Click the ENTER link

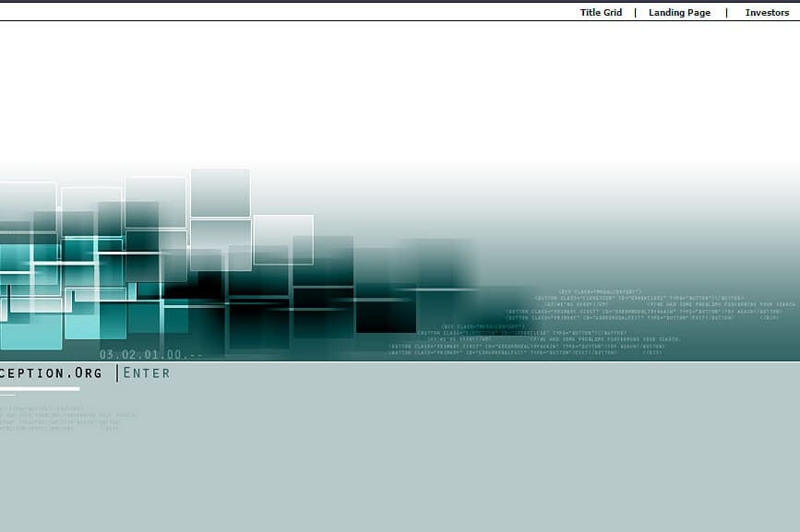tap(147, 373)
